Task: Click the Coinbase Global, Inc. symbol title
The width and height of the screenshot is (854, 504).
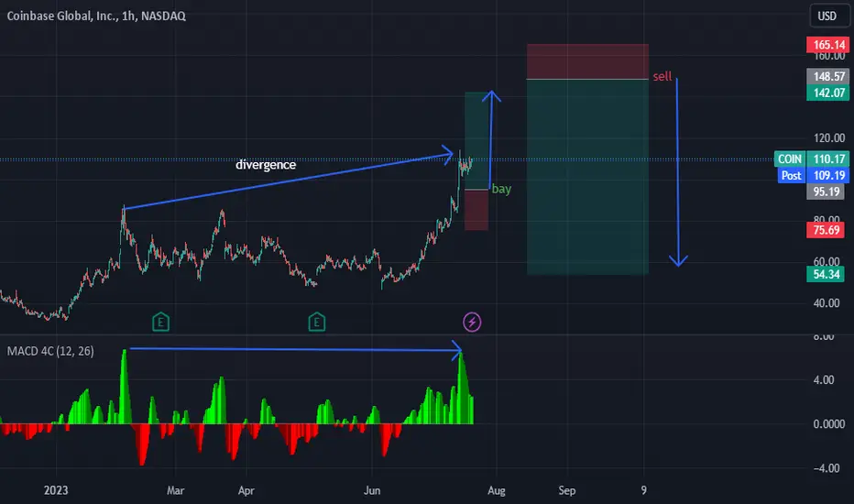Action: [96, 16]
